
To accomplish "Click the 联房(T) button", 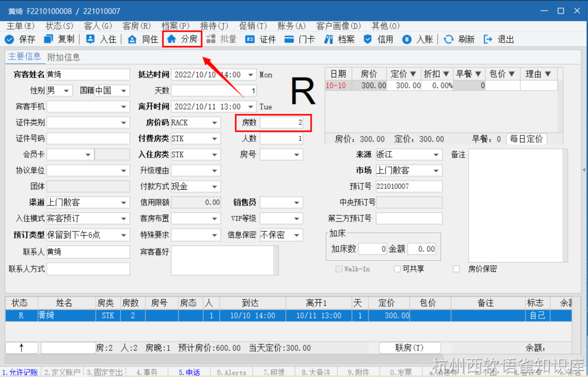I will click(x=409, y=348).
